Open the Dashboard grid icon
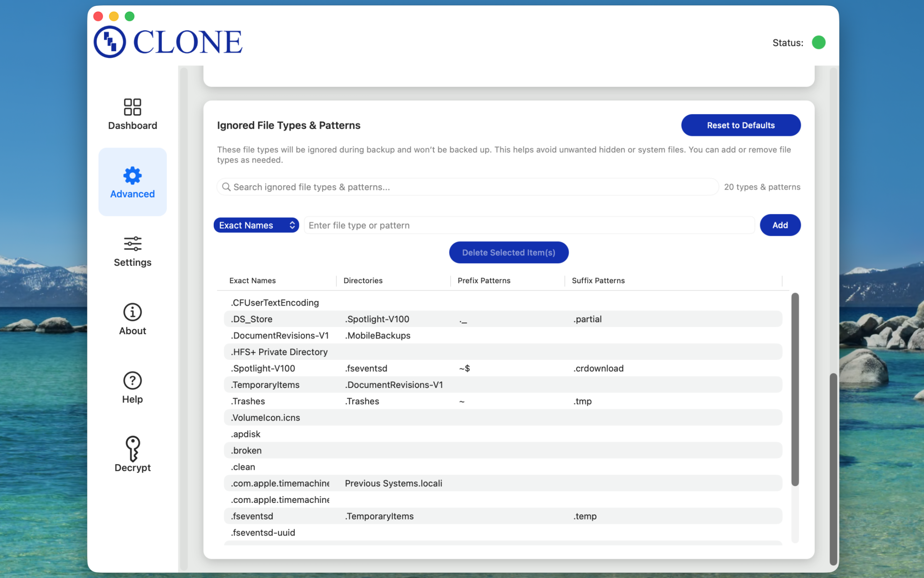The image size is (924, 578). [x=132, y=107]
